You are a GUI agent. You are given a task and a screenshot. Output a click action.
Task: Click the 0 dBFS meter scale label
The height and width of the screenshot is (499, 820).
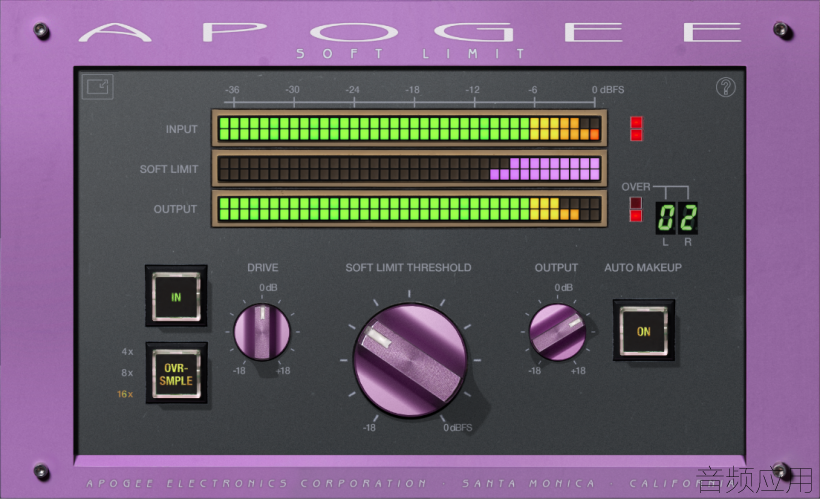point(608,89)
